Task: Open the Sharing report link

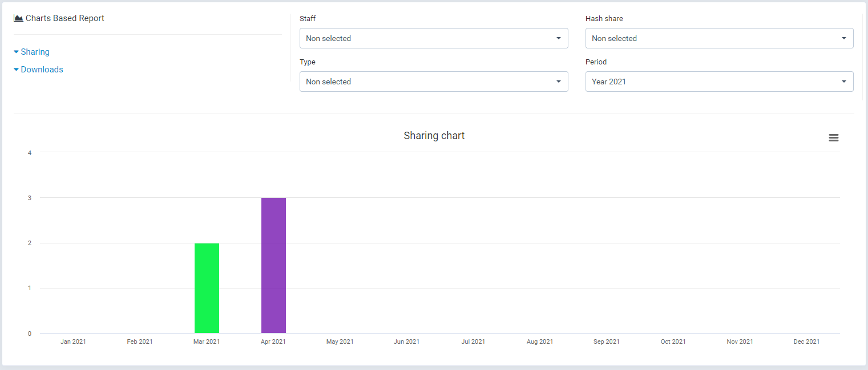Action: click(35, 52)
